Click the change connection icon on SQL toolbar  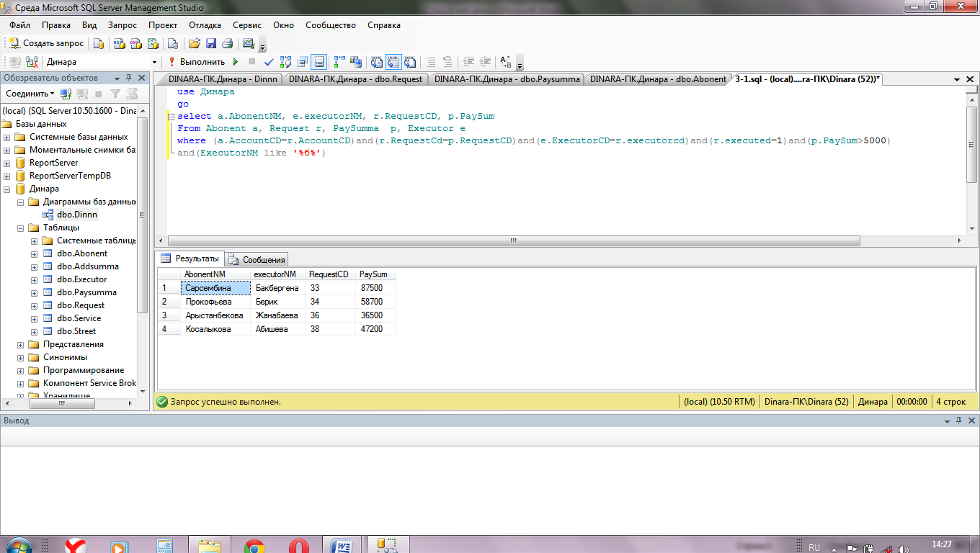coord(32,62)
